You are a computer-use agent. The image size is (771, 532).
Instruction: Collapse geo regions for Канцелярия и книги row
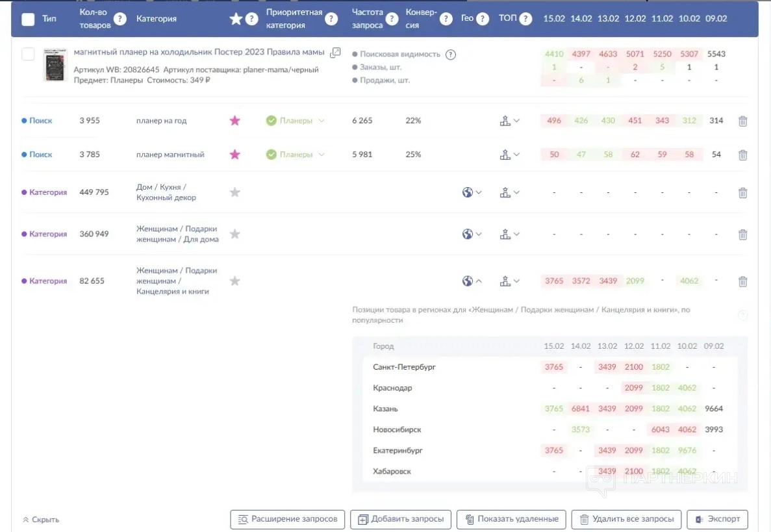tap(472, 281)
